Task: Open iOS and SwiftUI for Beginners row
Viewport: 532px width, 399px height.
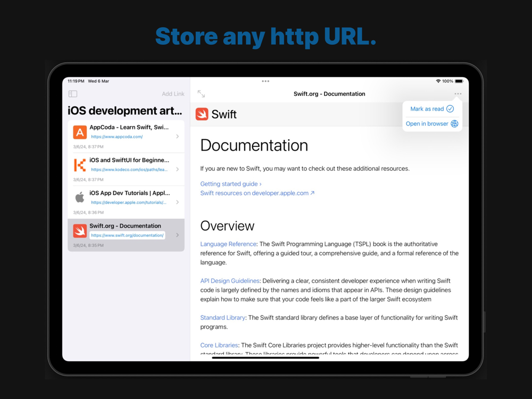Action: coord(126,169)
